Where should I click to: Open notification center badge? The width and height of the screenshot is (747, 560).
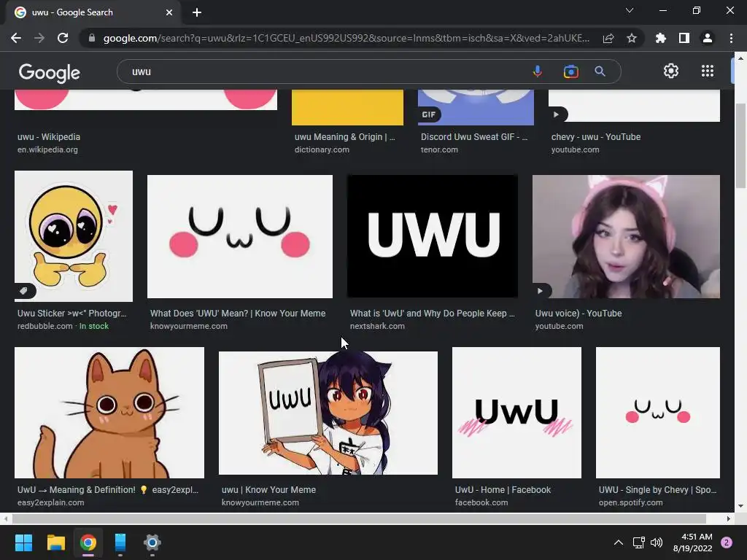[727, 542]
